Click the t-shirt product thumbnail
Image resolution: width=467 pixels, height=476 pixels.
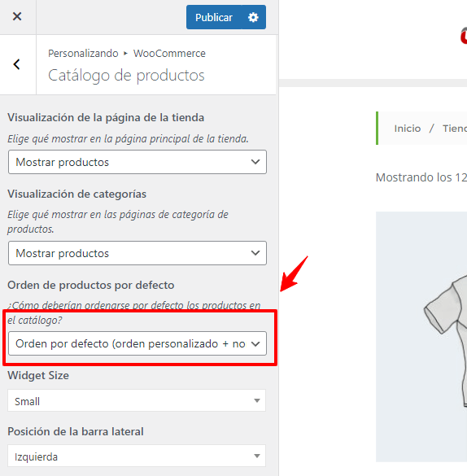coord(421,337)
